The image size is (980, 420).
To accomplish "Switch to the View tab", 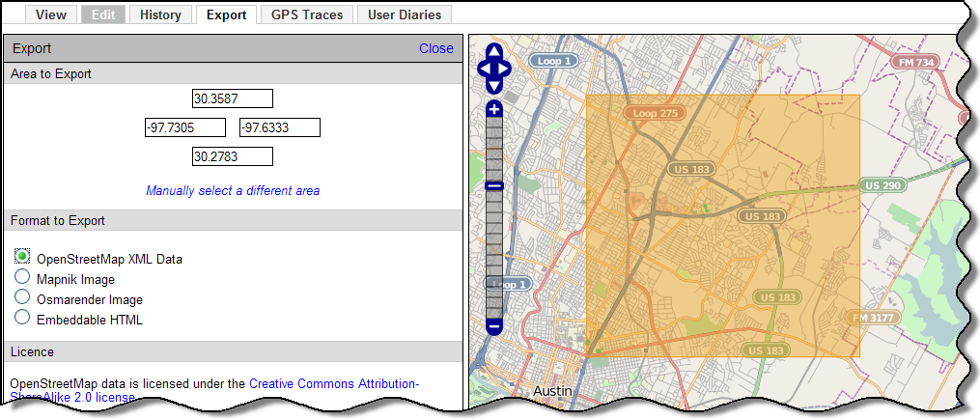I will click(x=51, y=15).
